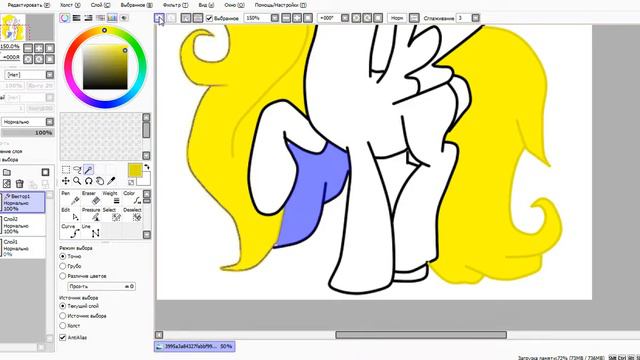Image resolution: width=640 pixels, height=360 pixels.
Task: Choose the Edit control-point tool
Action: (71, 214)
